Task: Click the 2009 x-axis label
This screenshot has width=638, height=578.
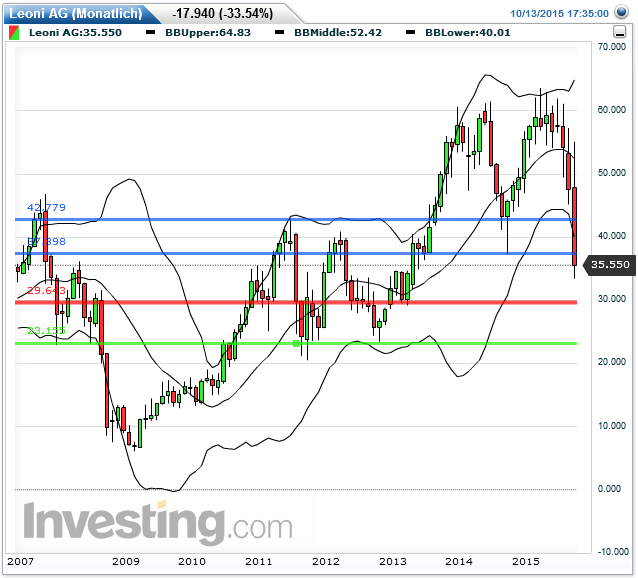Action: (x=126, y=562)
